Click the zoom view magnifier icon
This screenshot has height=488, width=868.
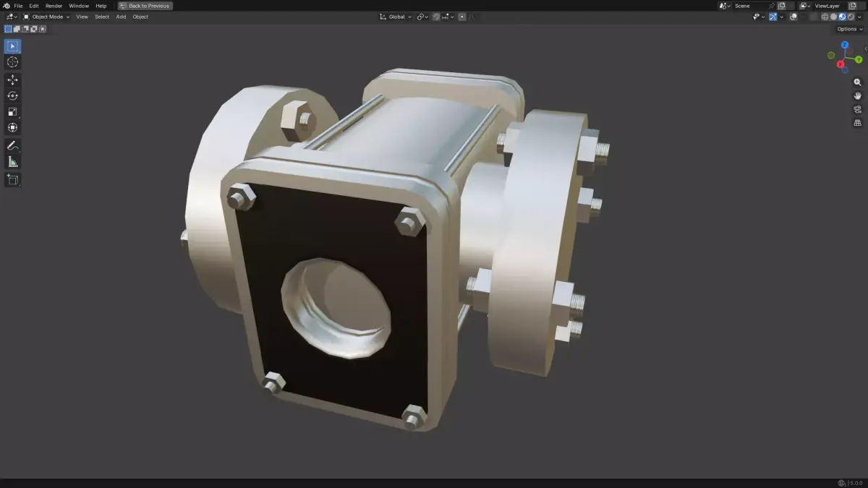(858, 82)
